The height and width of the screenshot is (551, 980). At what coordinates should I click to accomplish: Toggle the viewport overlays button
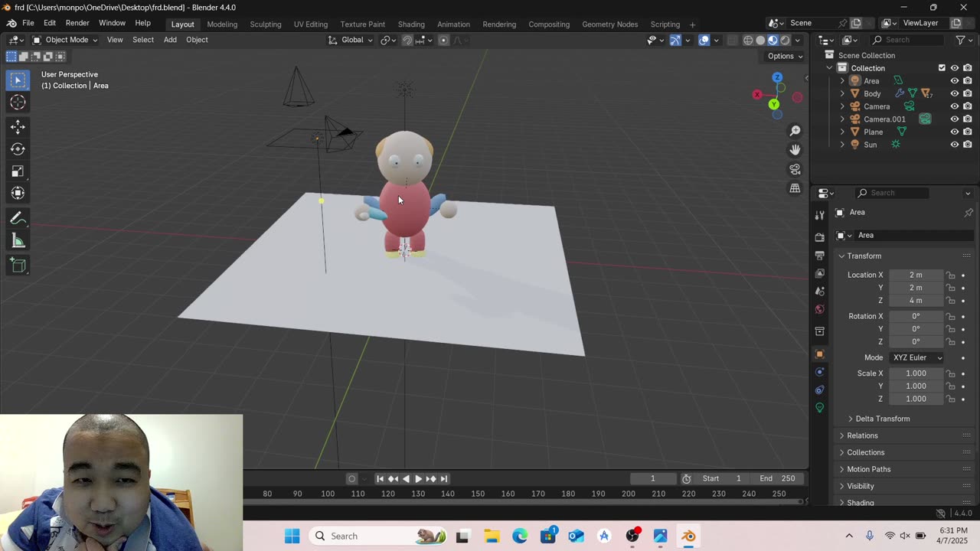coord(704,40)
